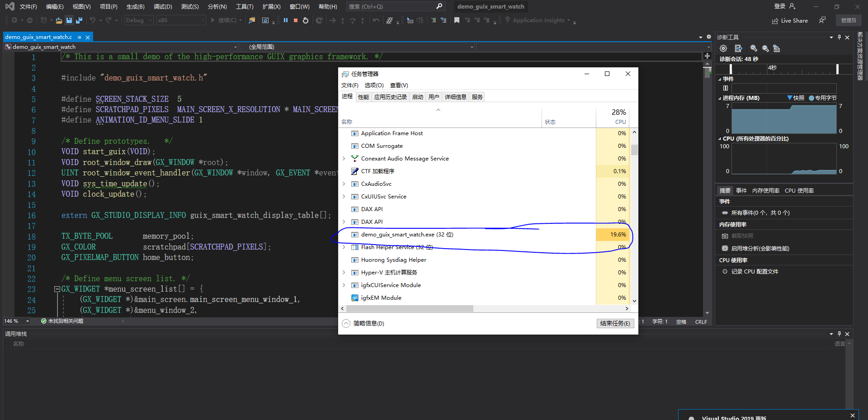Click the Continue debug button 继续(C)
The height and width of the screenshot is (420, 868).
pos(226,20)
